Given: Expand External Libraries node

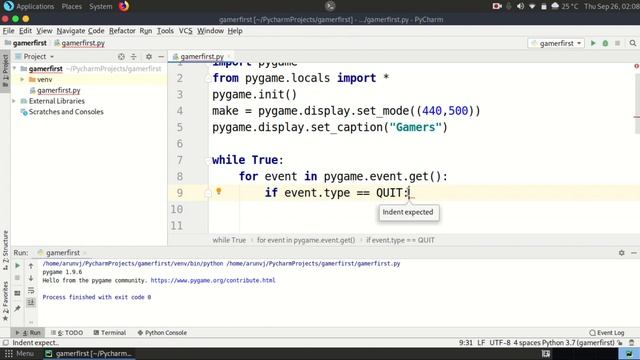Looking at the screenshot, I should click(x=14, y=101).
